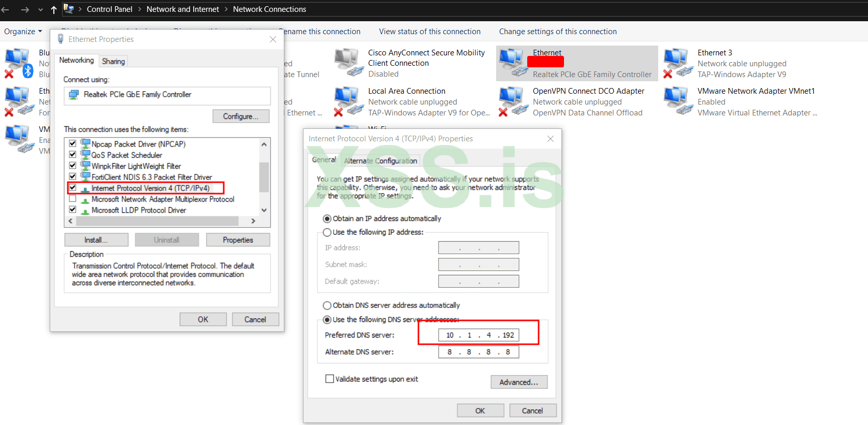Open the Advanced... settings button
The width and height of the screenshot is (868, 425).
(x=519, y=382)
